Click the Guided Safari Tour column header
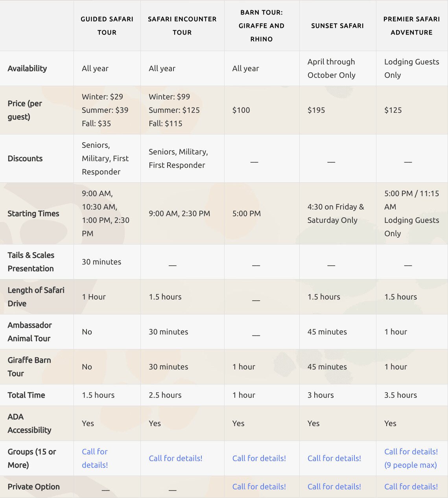The image size is (448, 498). click(x=107, y=26)
